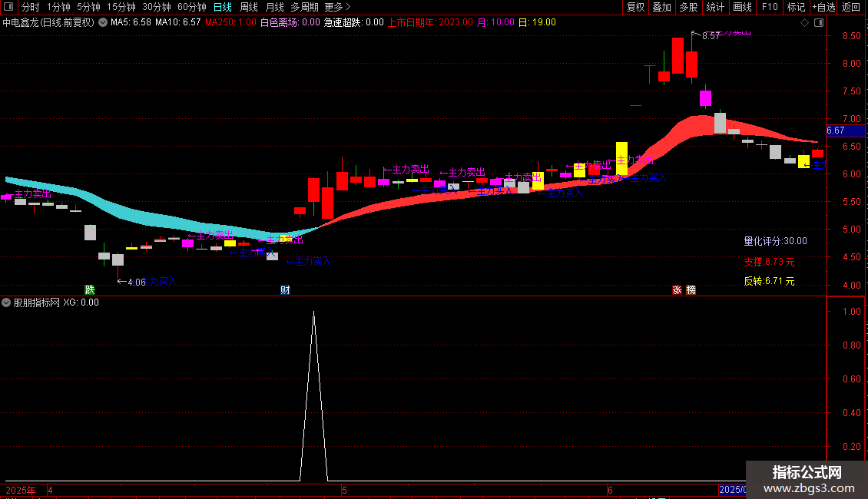Viewport: 868px width, 499px height.
Task: Click the 1.00 sub-chart axis label
Action: tap(851, 312)
